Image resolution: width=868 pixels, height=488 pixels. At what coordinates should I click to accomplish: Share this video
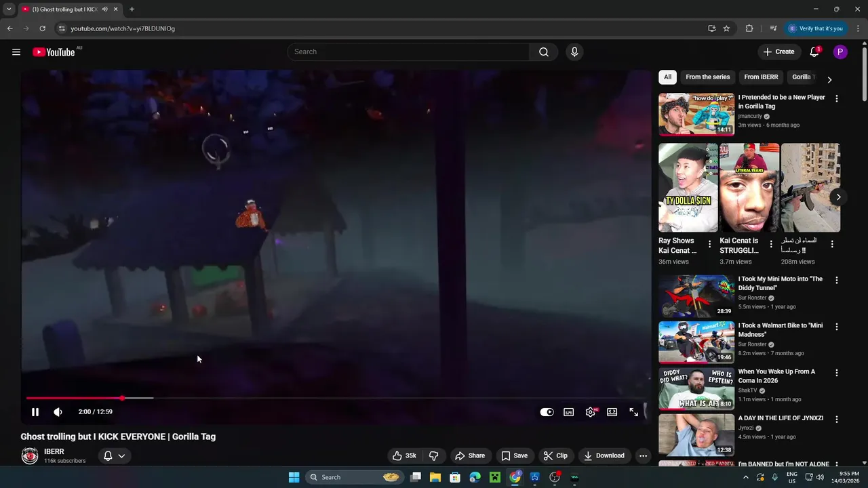coord(470,455)
